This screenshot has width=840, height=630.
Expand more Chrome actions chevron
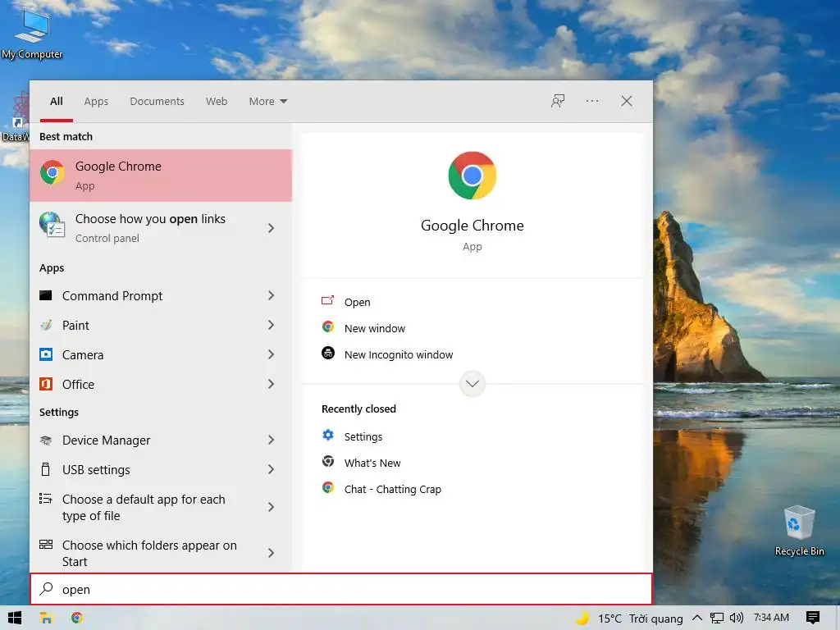click(472, 384)
